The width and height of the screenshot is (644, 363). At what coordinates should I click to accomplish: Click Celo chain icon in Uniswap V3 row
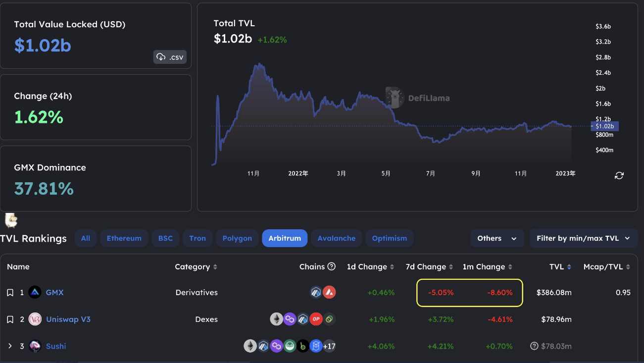pos(329,319)
